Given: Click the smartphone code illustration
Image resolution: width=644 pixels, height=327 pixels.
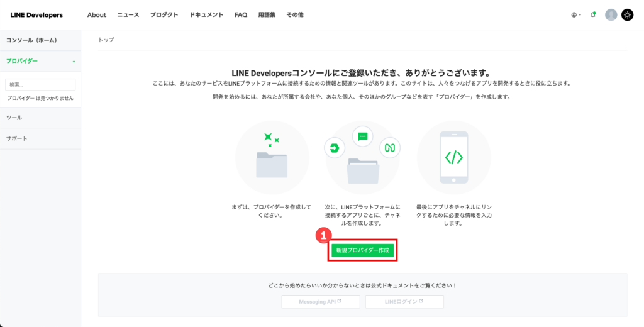Looking at the screenshot, I should pos(453,157).
